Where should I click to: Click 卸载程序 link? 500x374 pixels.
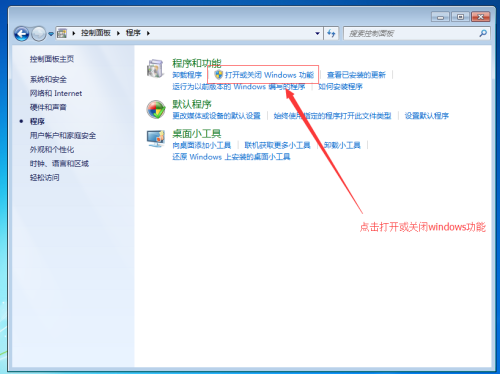click(x=187, y=75)
